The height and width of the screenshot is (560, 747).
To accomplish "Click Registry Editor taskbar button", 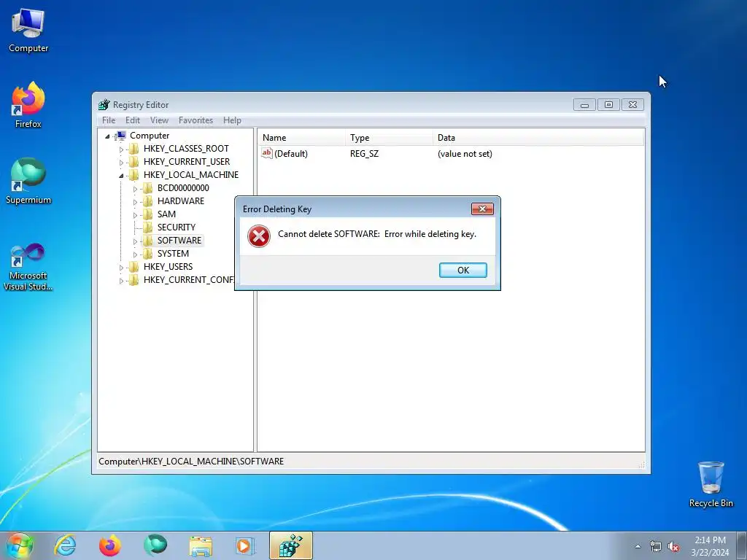I will coord(290,545).
